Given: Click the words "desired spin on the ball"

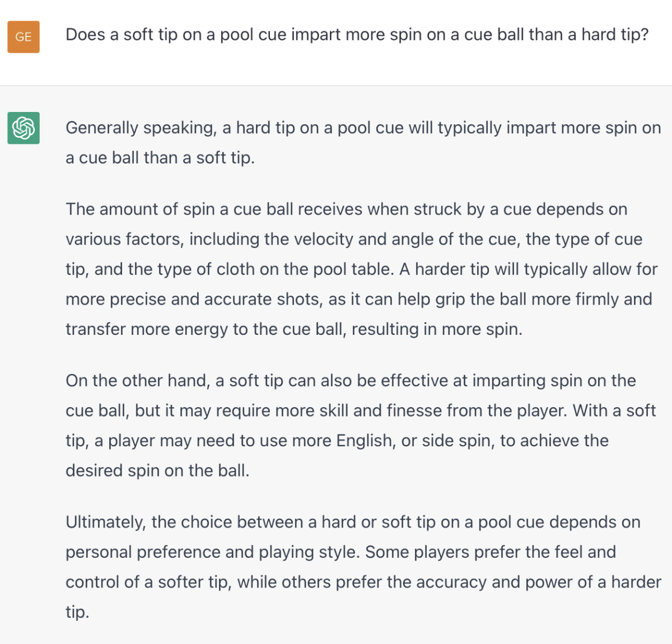Looking at the screenshot, I should pyautogui.click(x=157, y=470).
